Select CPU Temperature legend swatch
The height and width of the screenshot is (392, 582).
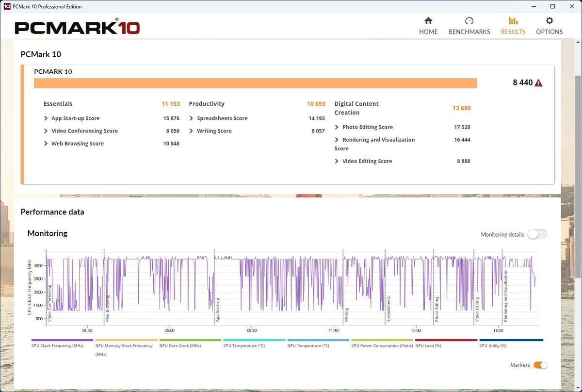(x=255, y=340)
